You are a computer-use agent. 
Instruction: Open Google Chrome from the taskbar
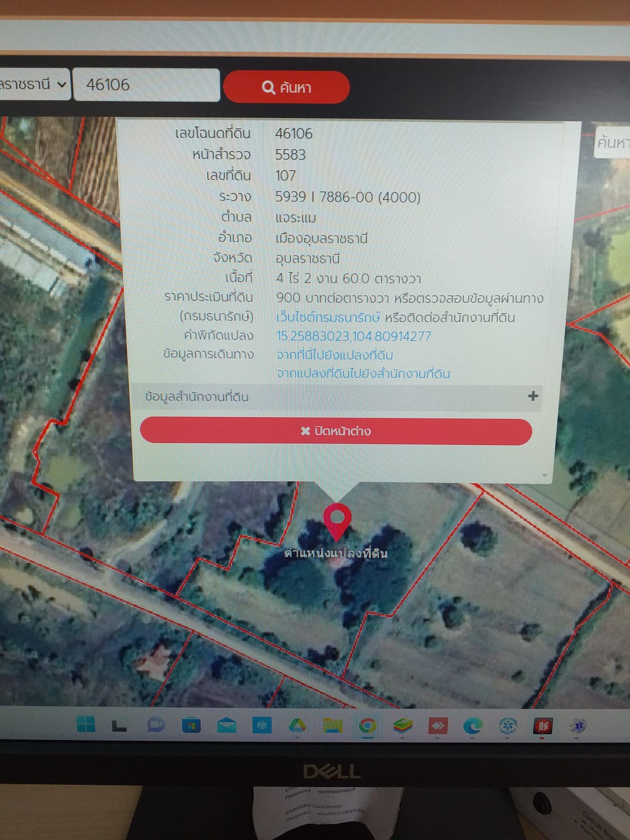(x=367, y=726)
